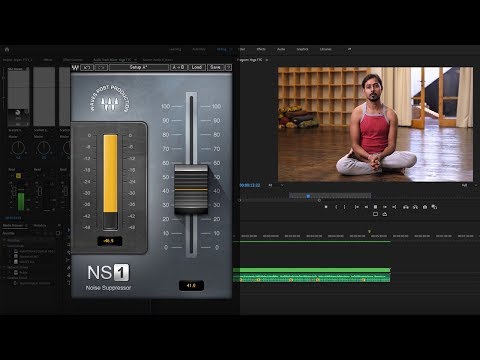Viewport: 480px width, 360px height.
Task: Click the Home icon in Premiere
Action: tap(7, 49)
